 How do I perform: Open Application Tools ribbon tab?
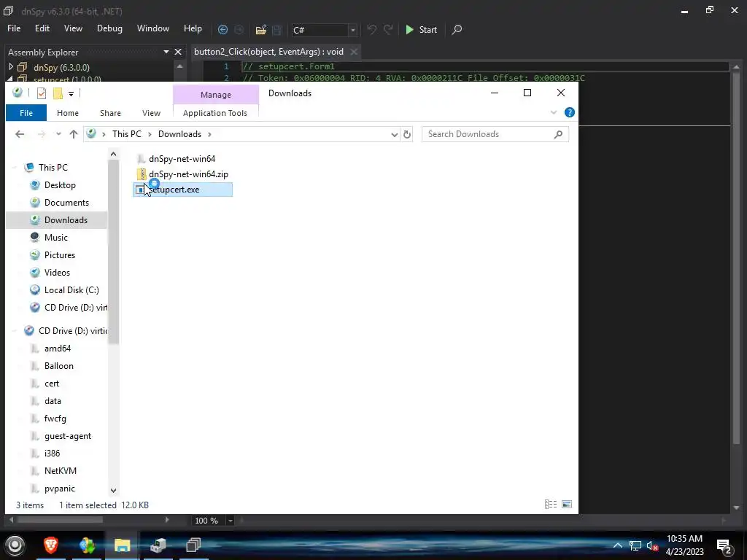(215, 113)
